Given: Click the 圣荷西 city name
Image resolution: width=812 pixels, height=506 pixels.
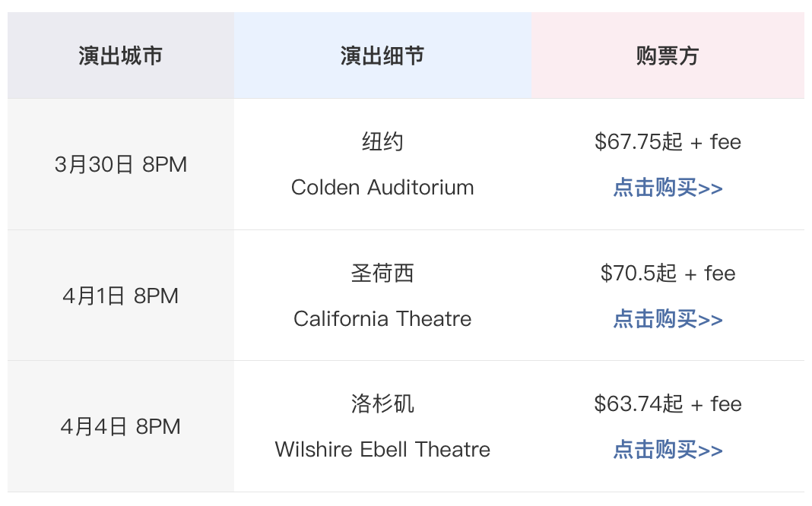Looking at the screenshot, I should pos(382,274).
